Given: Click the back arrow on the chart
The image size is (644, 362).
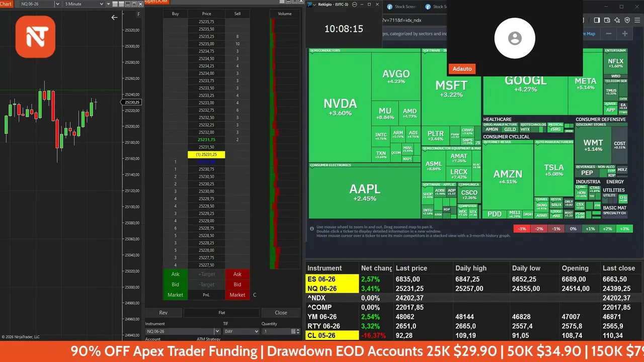Looking at the screenshot, I should coord(114,17).
